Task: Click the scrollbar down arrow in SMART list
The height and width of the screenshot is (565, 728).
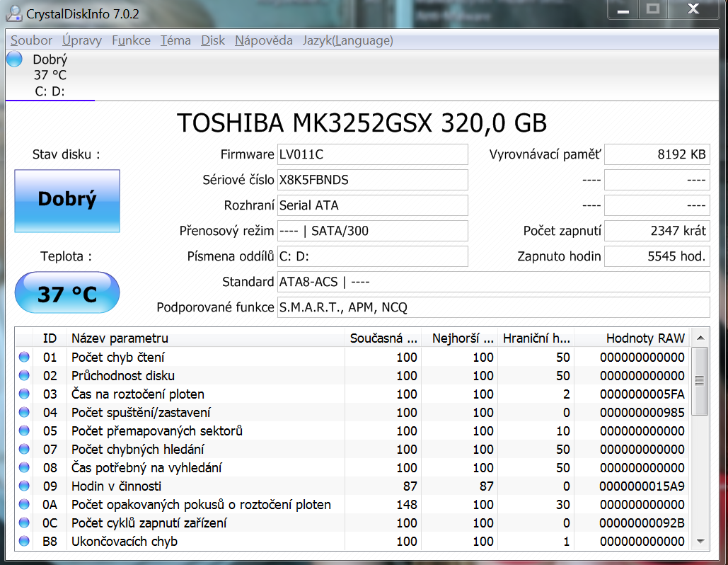Action: [x=700, y=542]
